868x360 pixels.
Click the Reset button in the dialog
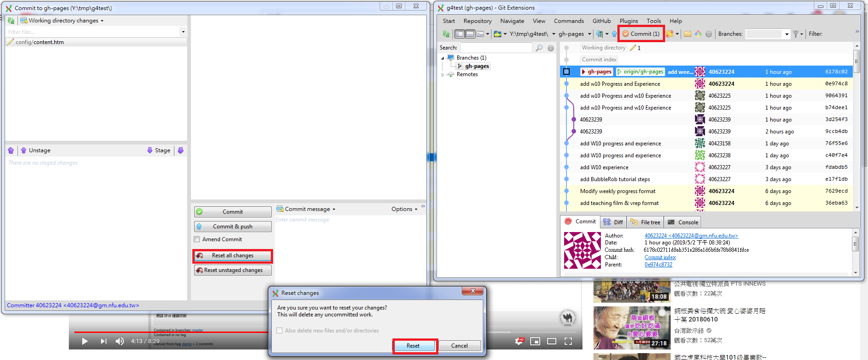(x=413, y=346)
